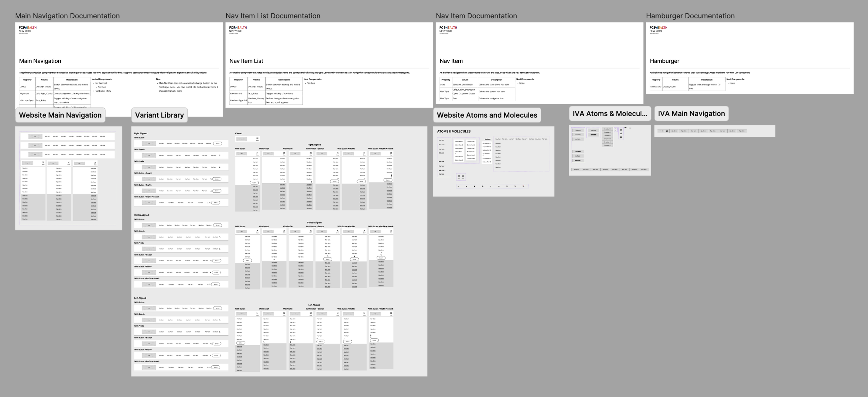Select the cart icon with red notification badge
The width and height of the screenshot is (868, 397).
[x=524, y=186]
